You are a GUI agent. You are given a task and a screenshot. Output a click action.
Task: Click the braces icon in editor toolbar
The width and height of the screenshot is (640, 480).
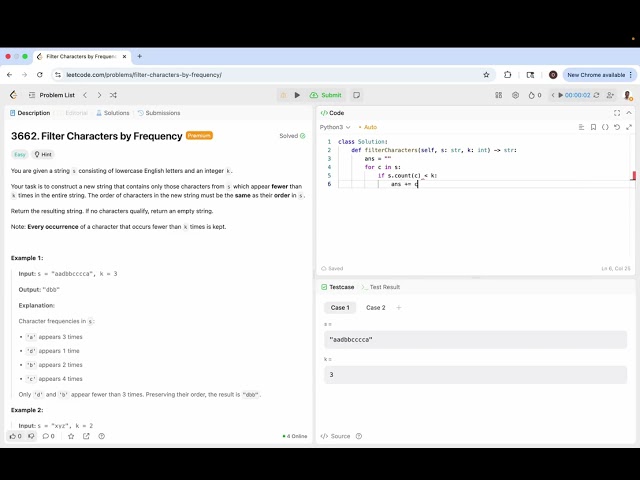(x=605, y=127)
